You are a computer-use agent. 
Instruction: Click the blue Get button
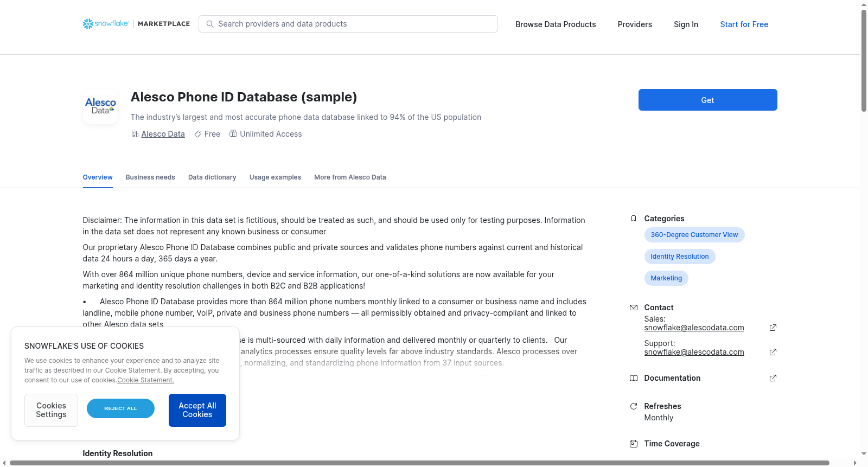(x=707, y=100)
